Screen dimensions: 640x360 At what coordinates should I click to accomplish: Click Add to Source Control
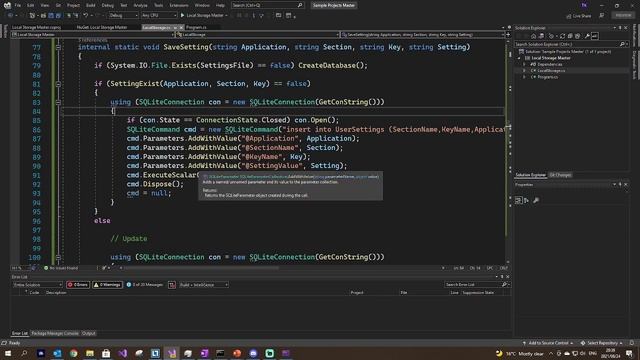click(548, 343)
